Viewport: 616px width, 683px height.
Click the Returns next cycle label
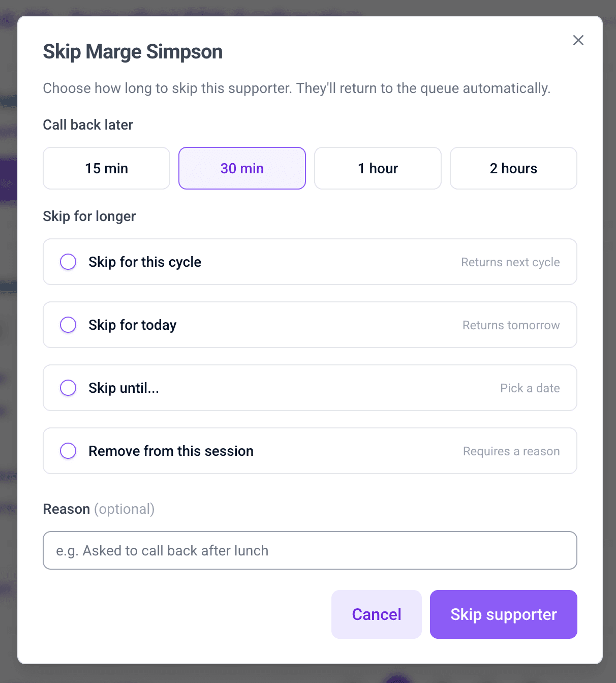coord(510,262)
